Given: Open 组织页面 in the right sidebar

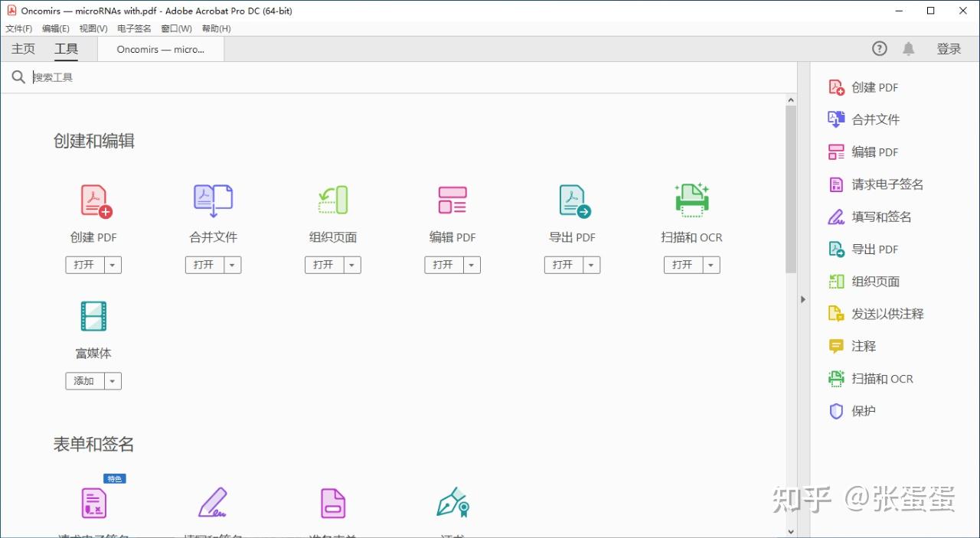Looking at the screenshot, I should click(x=864, y=281).
